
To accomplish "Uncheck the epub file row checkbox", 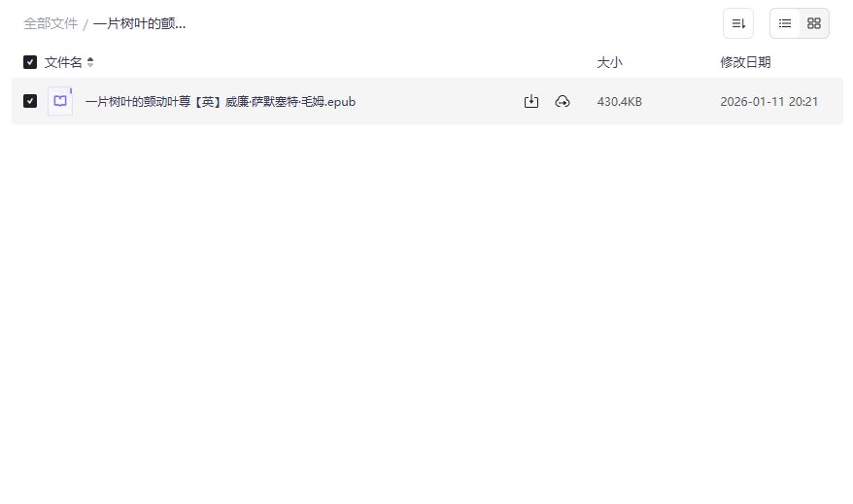I will 30,101.
